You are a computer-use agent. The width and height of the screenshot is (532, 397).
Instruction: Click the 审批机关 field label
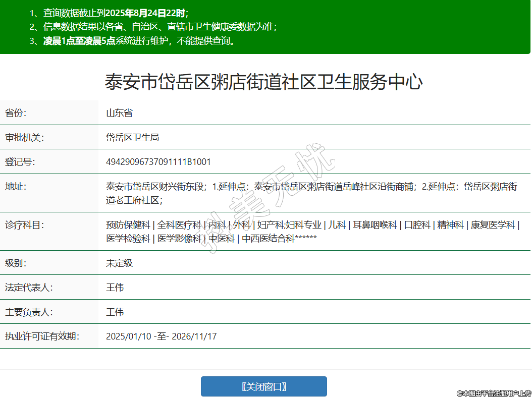[24, 137]
